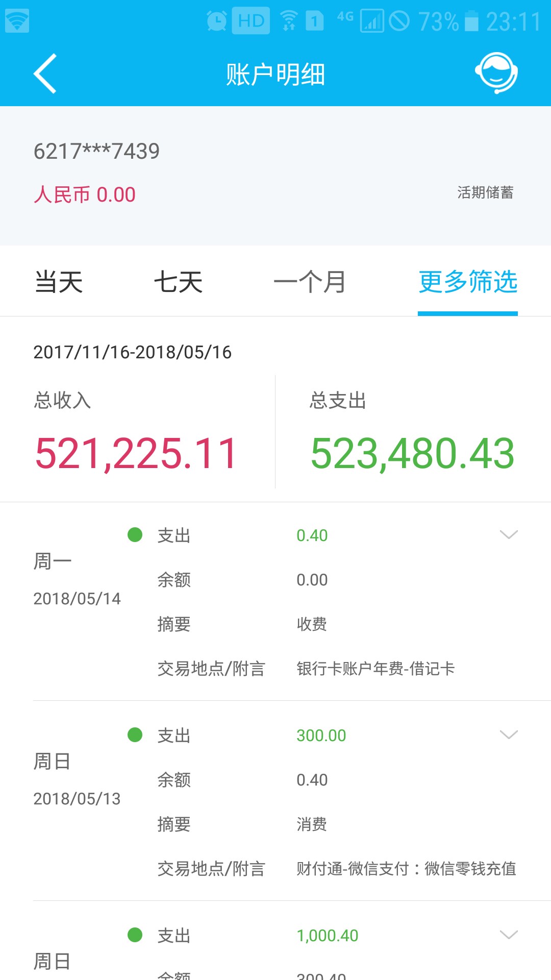Open the 更多筛选 filter tab
This screenshot has height=980, width=551.
tap(468, 282)
